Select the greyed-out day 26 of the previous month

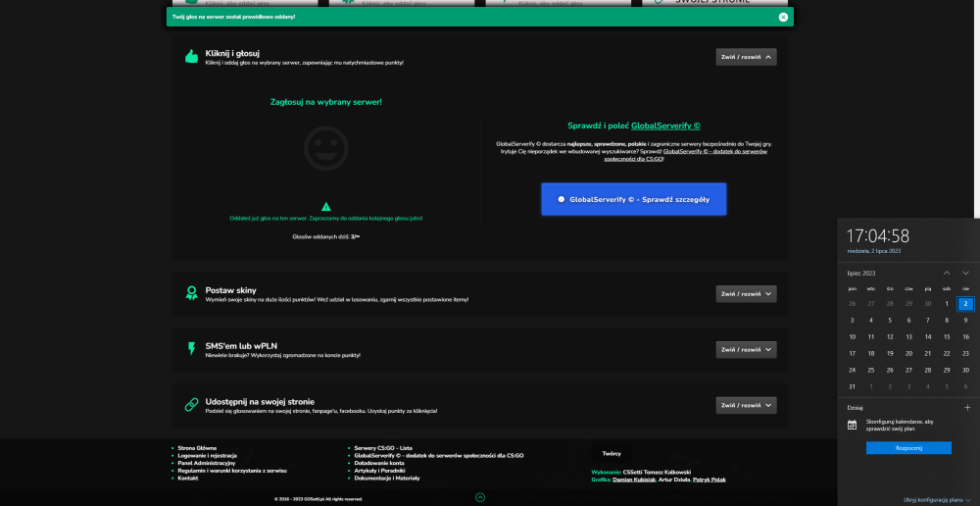click(x=852, y=303)
